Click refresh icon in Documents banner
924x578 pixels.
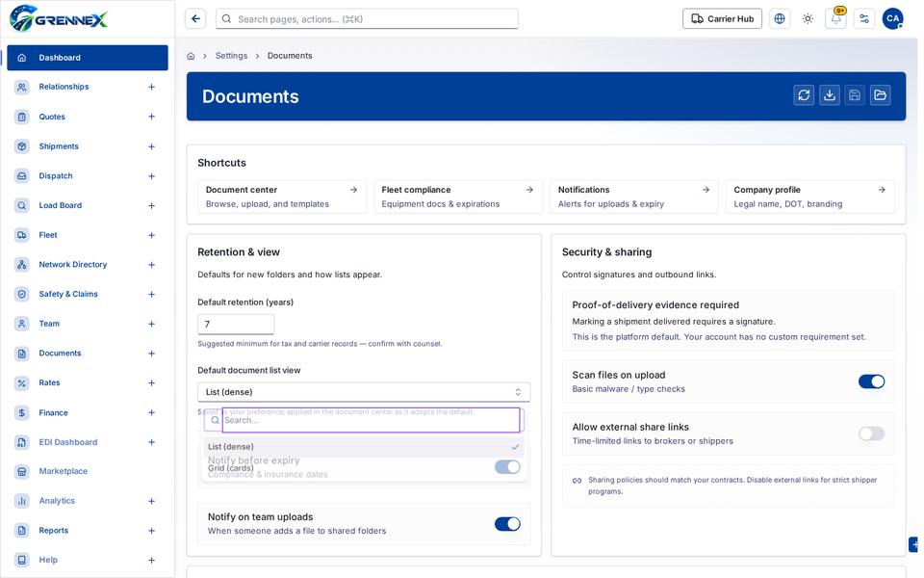click(x=804, y=95)
